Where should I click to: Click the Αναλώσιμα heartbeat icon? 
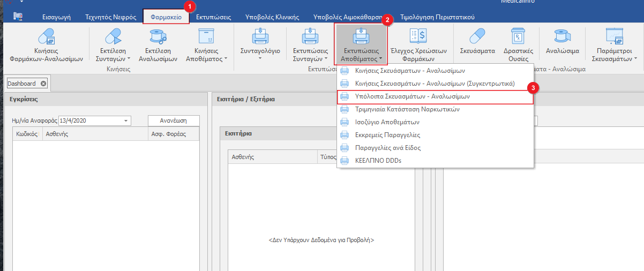(x=562, y=37)
